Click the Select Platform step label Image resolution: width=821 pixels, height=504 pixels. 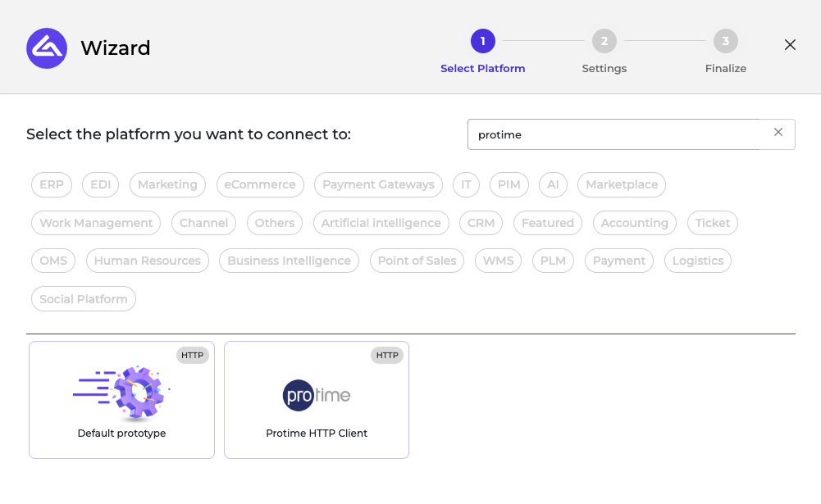click(483, 69)
